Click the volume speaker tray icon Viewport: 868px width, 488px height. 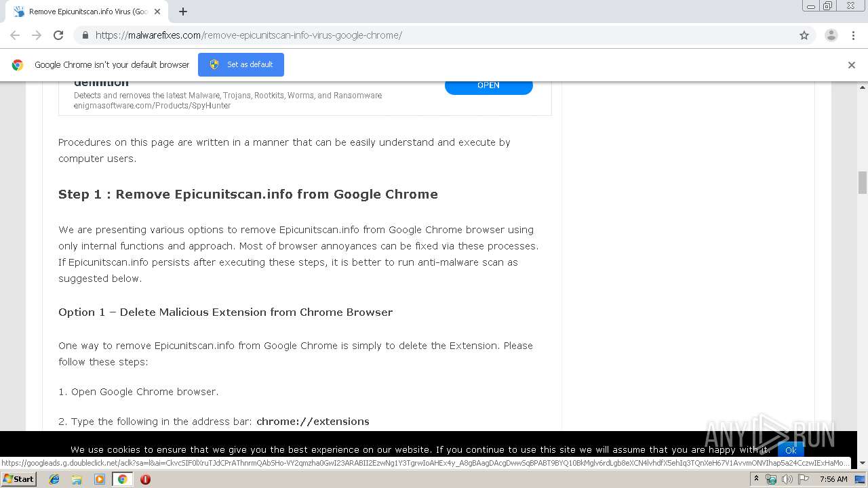coord(787,479)
